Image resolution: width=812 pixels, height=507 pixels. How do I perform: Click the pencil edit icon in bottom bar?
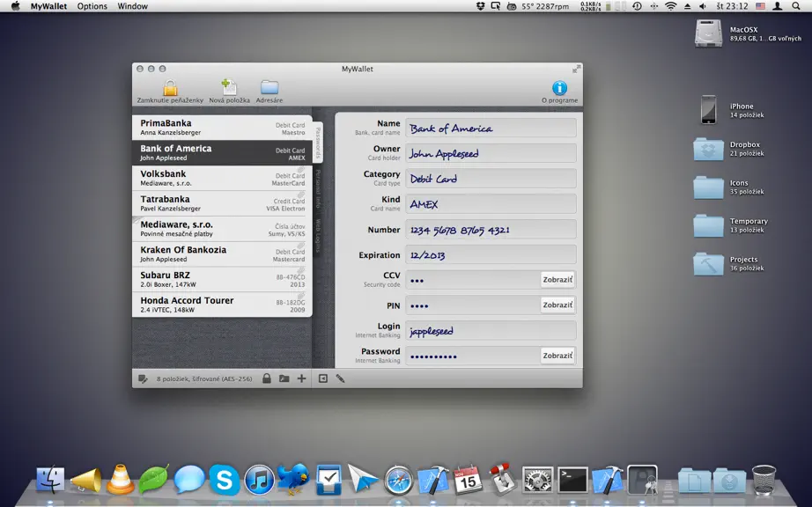340,378
